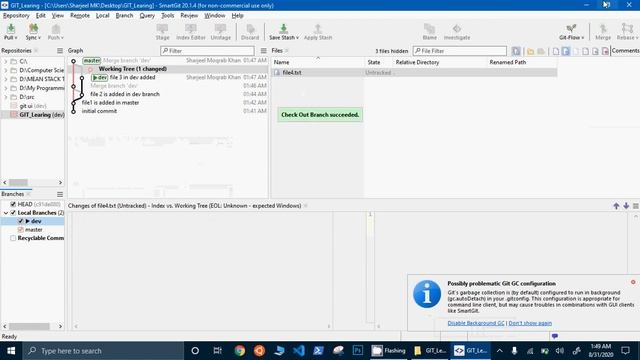Click the Graph filter input field

pos(207,51)
